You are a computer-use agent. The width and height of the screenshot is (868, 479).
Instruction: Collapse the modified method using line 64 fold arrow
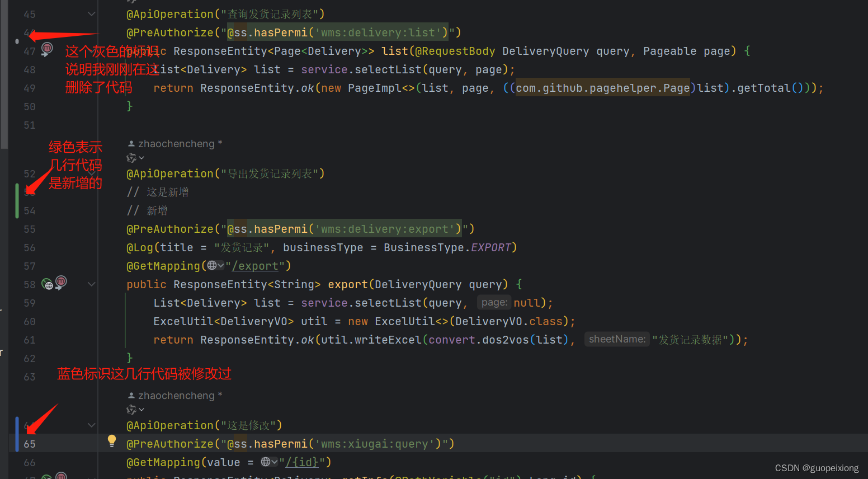(91, 425)
